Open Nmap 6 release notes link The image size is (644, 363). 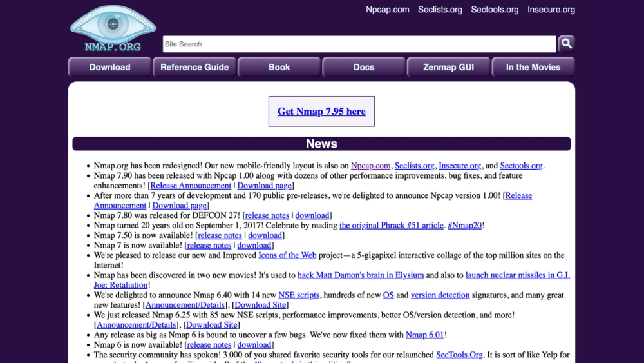tap(209, 345)
